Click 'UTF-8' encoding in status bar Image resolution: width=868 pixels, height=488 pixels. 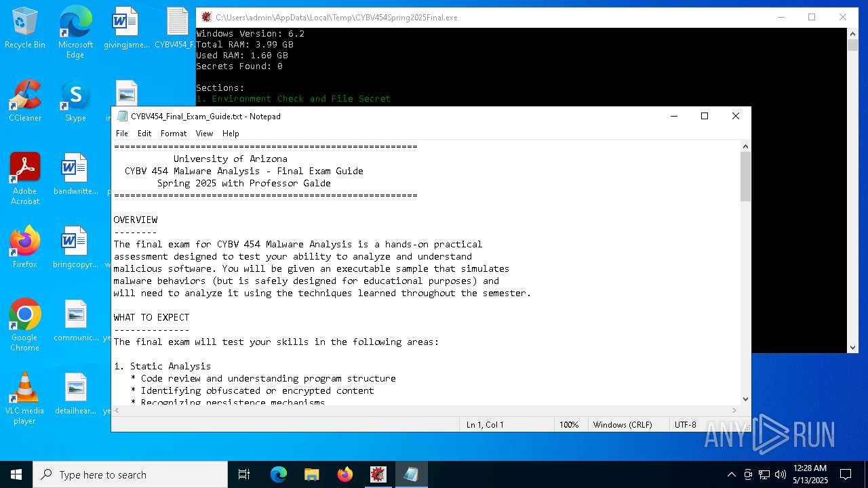tap(685, 425)
